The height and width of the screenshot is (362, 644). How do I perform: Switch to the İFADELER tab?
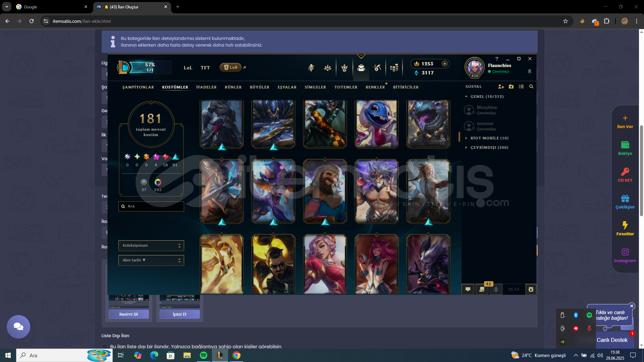tap(206, 87)
